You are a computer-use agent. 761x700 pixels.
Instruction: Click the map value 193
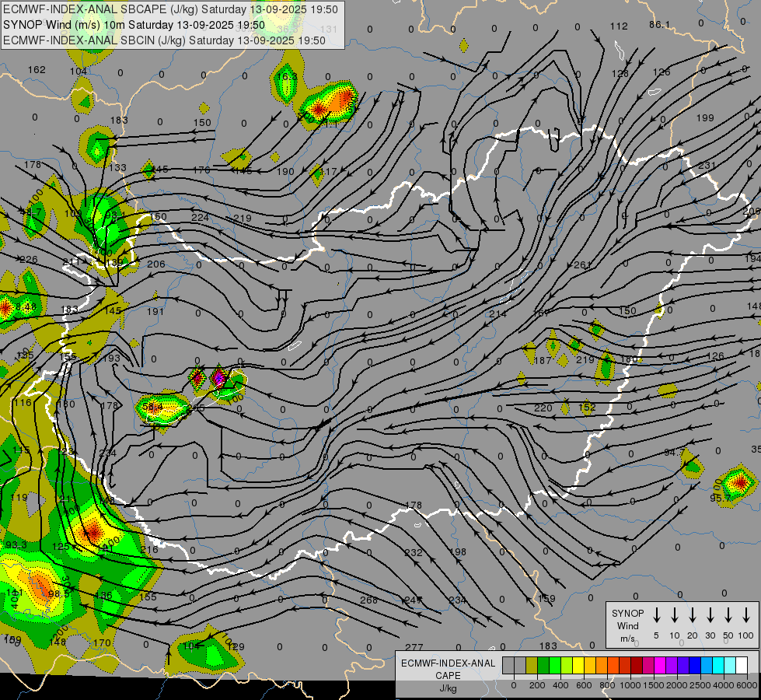pyautogui.click(x=112, y=358)
